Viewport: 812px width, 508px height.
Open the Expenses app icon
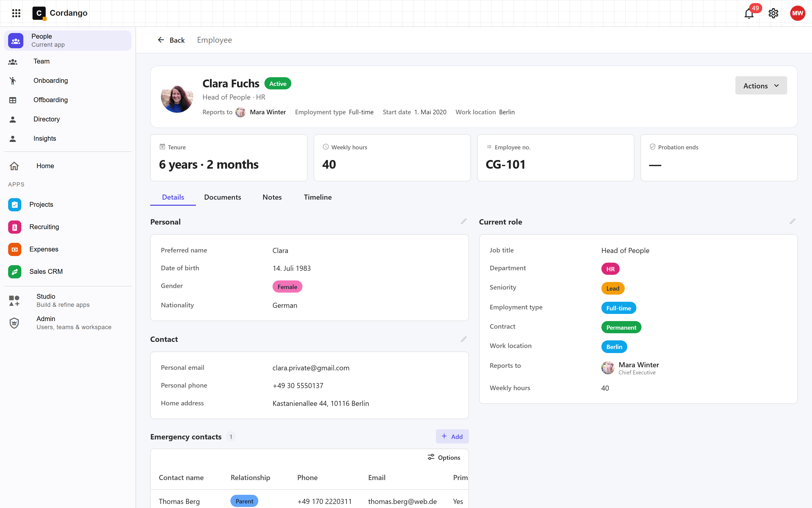coord(15,249)
